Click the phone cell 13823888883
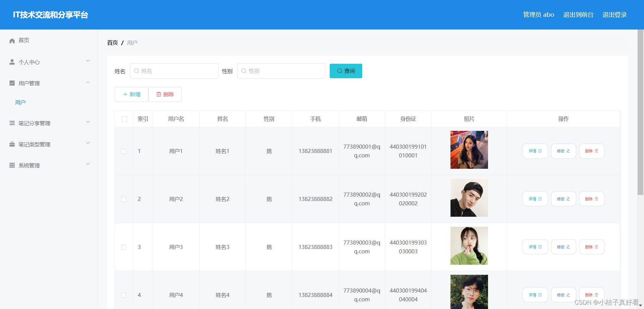Image resolution: width=644 pixels, height=309 pixels. click(315, 247)
